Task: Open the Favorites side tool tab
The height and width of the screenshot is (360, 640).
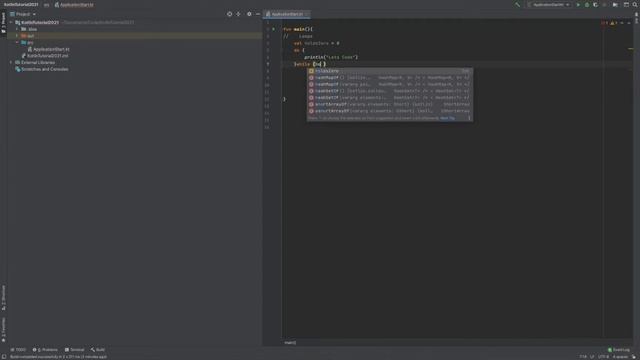Action: 4,330
